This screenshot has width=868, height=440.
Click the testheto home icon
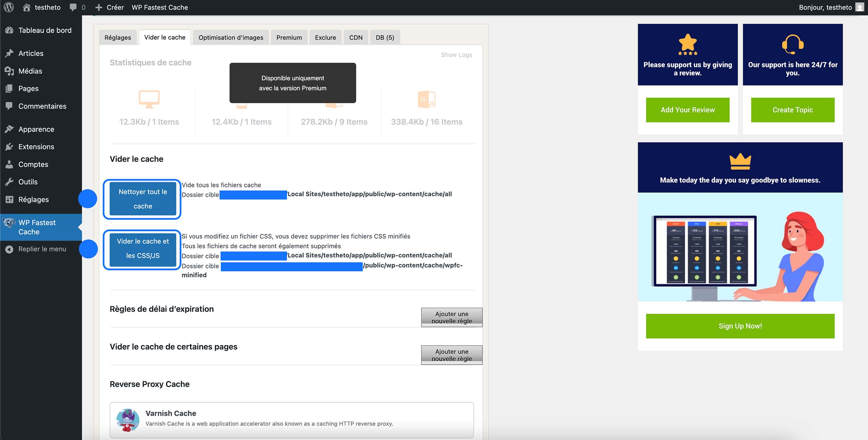click(26, 7)
